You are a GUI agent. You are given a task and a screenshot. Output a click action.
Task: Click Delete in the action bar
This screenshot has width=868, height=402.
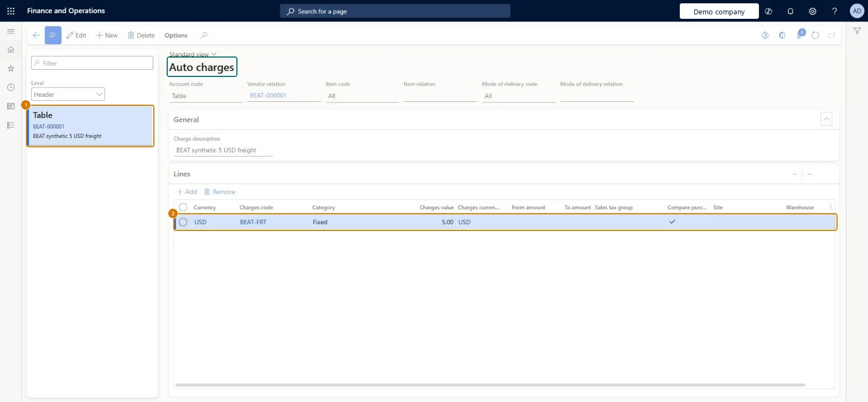click(141, 35)
